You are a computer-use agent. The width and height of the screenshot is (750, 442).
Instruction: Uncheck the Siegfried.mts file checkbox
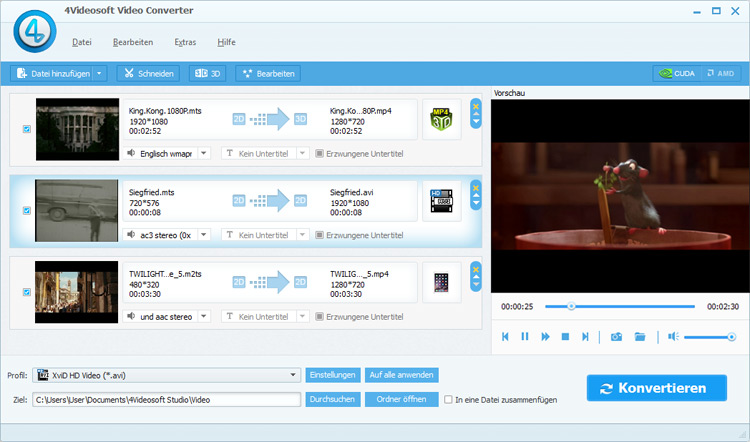coord(26,210)
